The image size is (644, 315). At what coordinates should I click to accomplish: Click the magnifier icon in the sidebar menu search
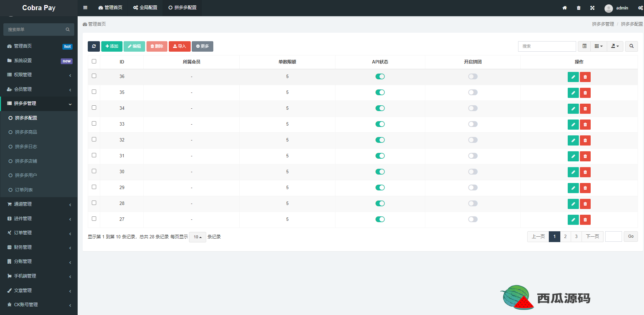tap(68, 30)
